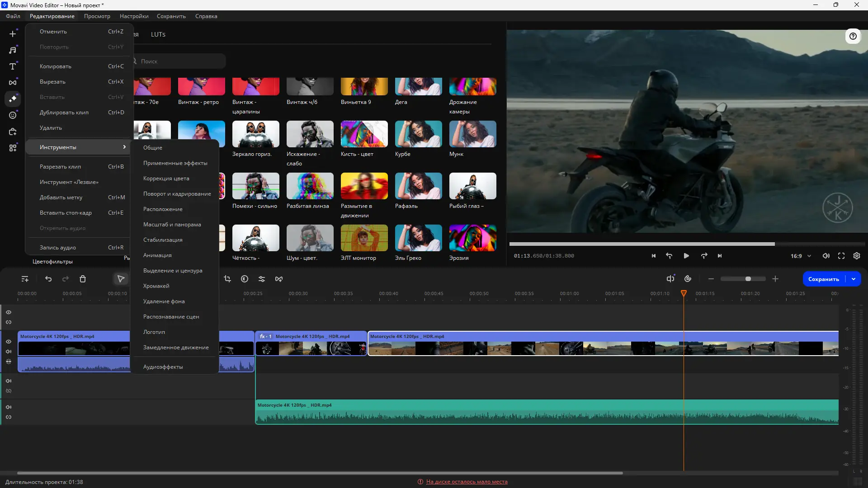Expand the 16:9 aspect ratio dropdown
This screenshot has width=868, height=488.
pos(809,256)
